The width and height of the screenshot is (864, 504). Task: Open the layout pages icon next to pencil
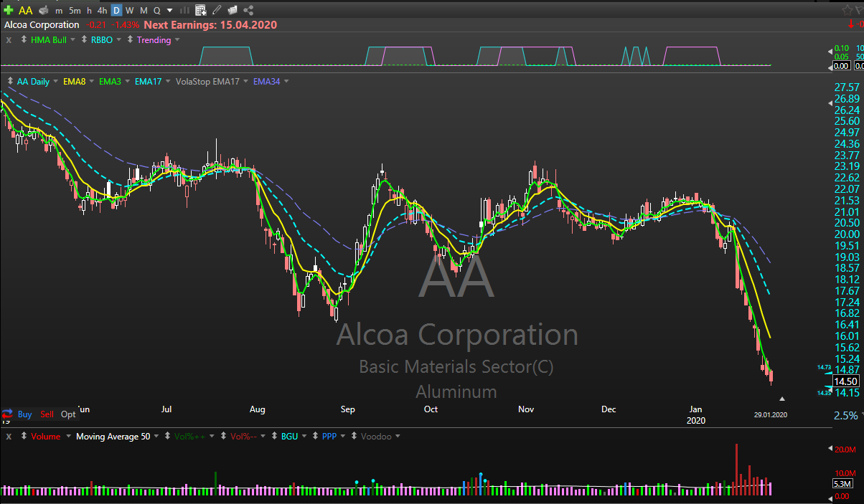233,10
